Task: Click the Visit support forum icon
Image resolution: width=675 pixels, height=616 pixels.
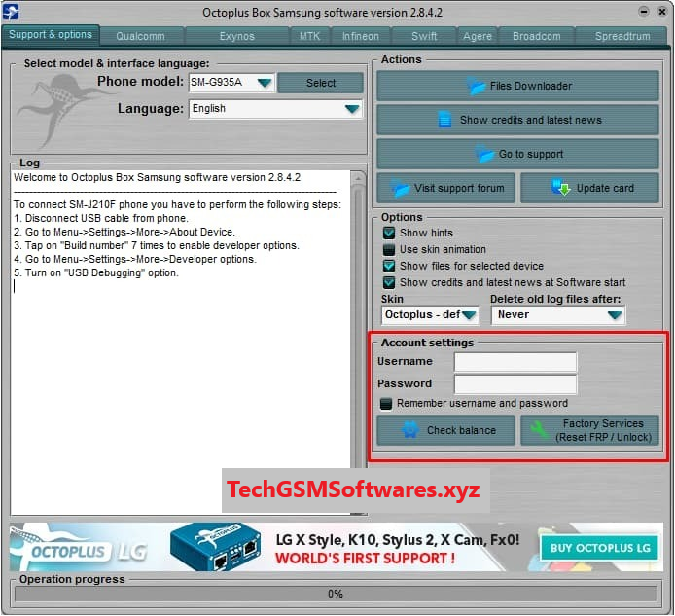Action: tap(399, 188)
